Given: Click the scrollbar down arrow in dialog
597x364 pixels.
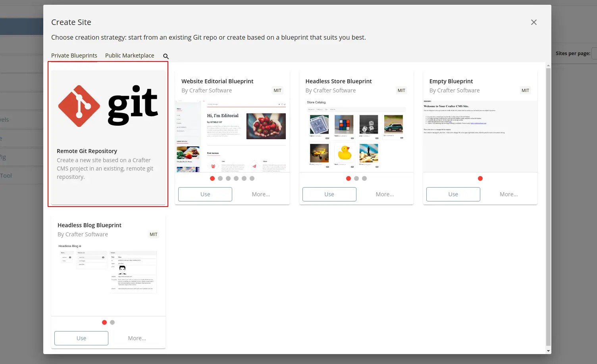Looking at the screenshot, I should click(548, 351).
